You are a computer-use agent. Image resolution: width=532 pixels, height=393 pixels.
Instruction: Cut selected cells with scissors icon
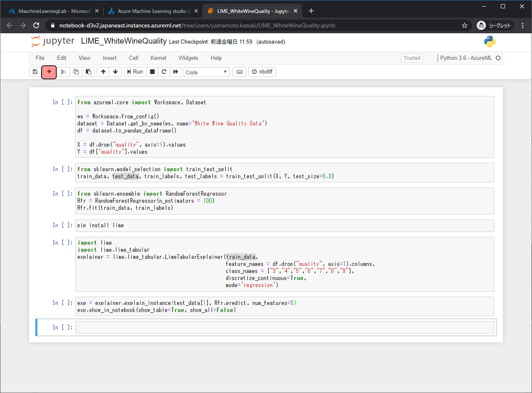coord(63,72)
